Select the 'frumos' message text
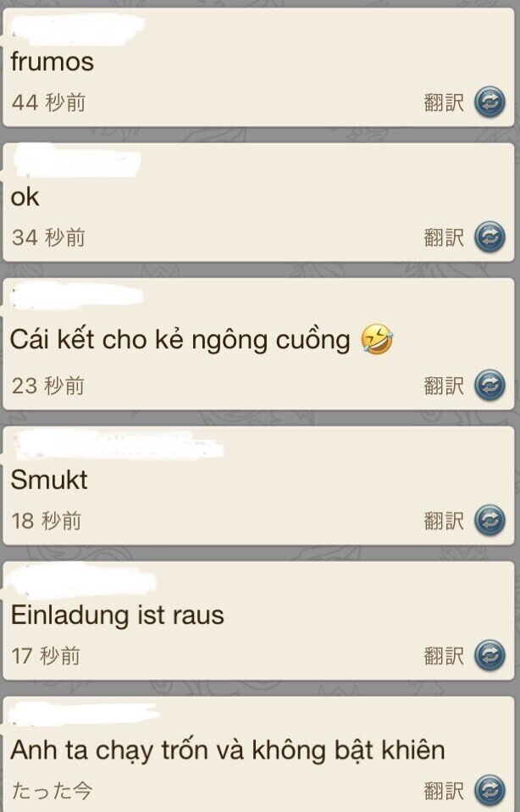Image resolution: width=520 pixels, height=812 pixels. 53,62
